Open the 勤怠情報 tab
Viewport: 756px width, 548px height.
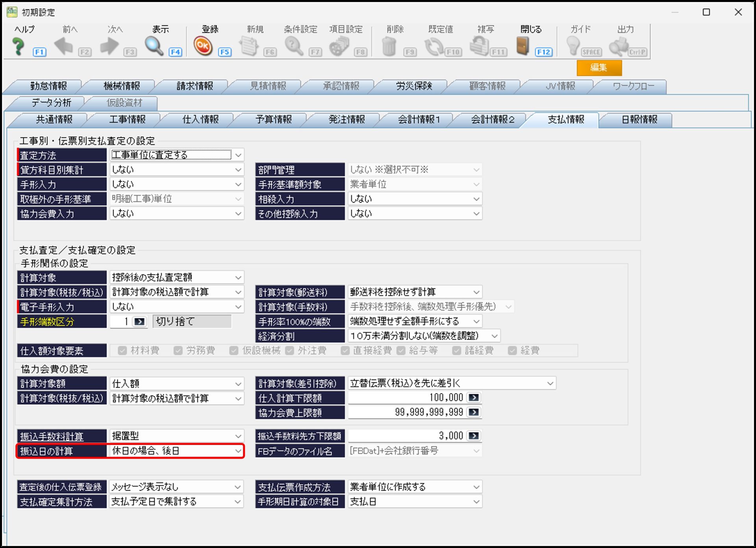coord(48,86)
